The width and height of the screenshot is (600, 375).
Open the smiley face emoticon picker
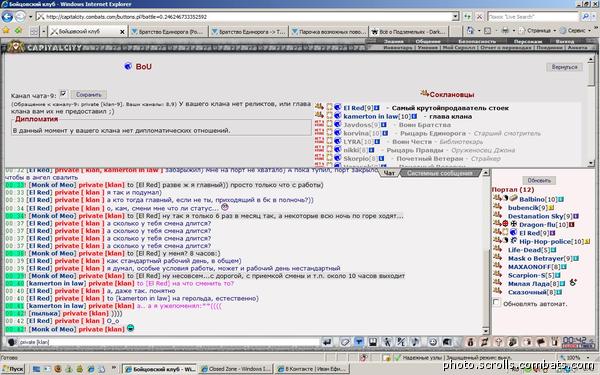pyautogui.click(x=433, y=342)
